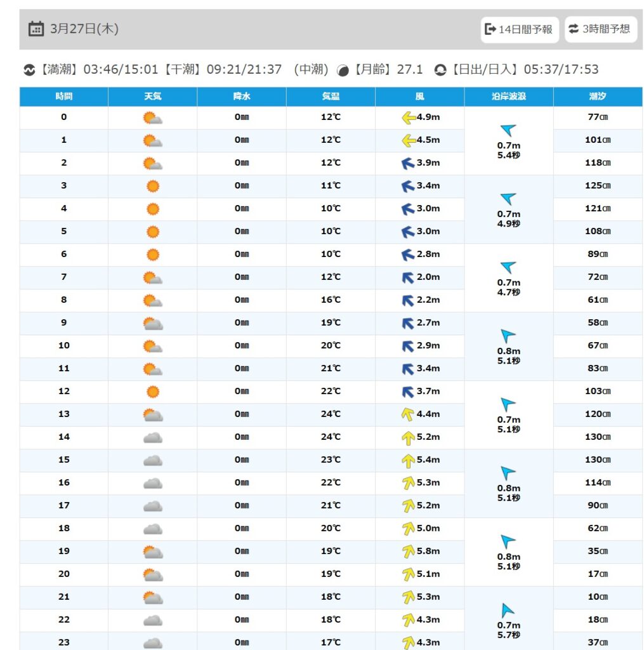Click the 潮汐 column header
The height and width of the screenshot is (650, 644).
click(x=598, y=96)
